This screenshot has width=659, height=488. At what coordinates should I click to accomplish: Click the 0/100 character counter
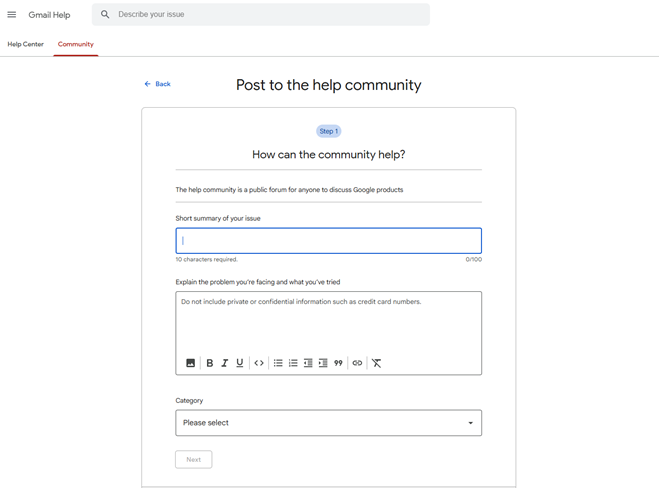tap(474, 259)
